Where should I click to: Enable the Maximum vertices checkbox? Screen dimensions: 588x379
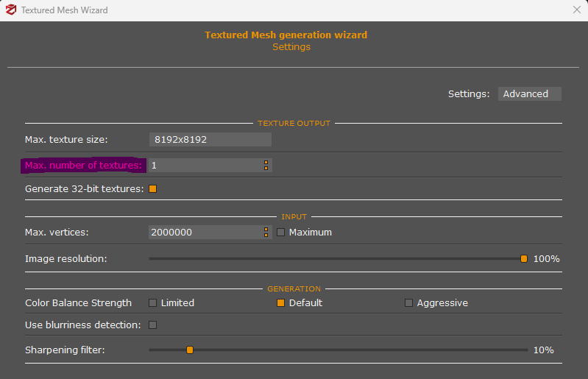(281, 233)
